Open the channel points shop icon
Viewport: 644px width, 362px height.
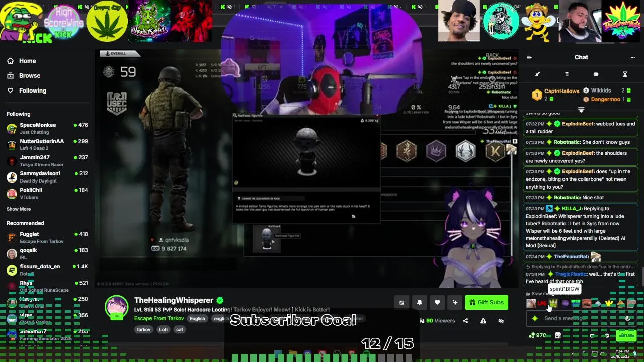click(x=558, y=335)
